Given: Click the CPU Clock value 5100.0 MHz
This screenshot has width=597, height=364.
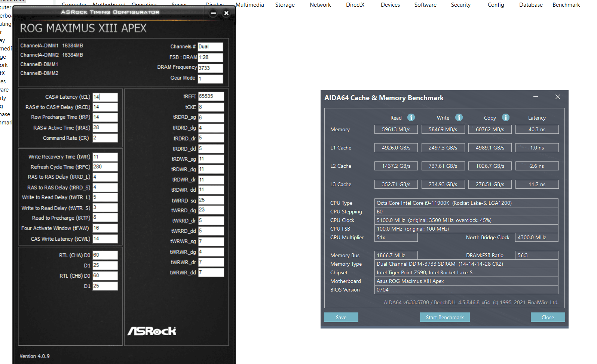Looking at the screenshot, I should (466, 220).
